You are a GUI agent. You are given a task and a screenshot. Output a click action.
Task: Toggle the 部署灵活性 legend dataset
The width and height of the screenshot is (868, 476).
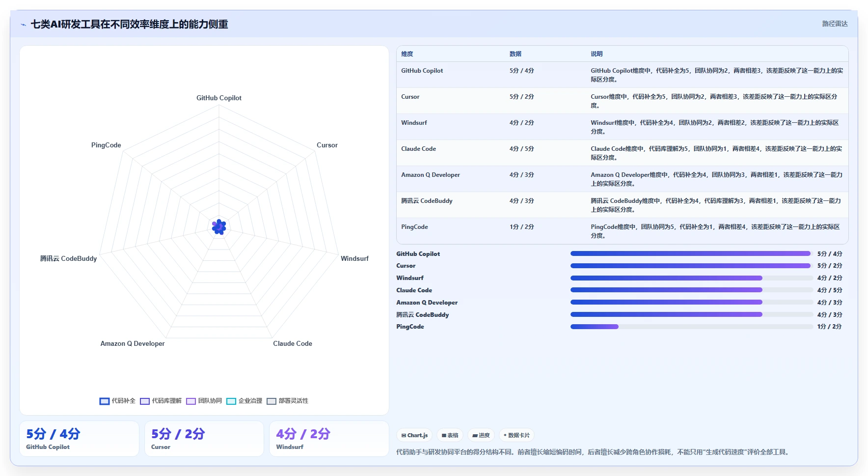287,401
